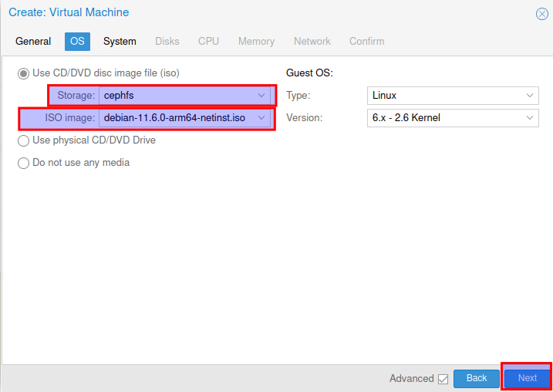
Task: Select Use physical CD/DVD Drive option
Action: (24, 140)
